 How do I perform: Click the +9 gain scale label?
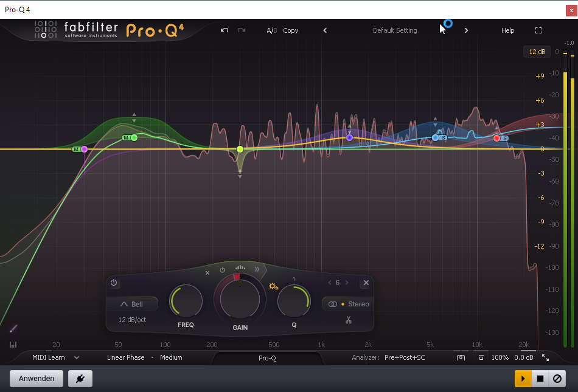pos(540,76)
